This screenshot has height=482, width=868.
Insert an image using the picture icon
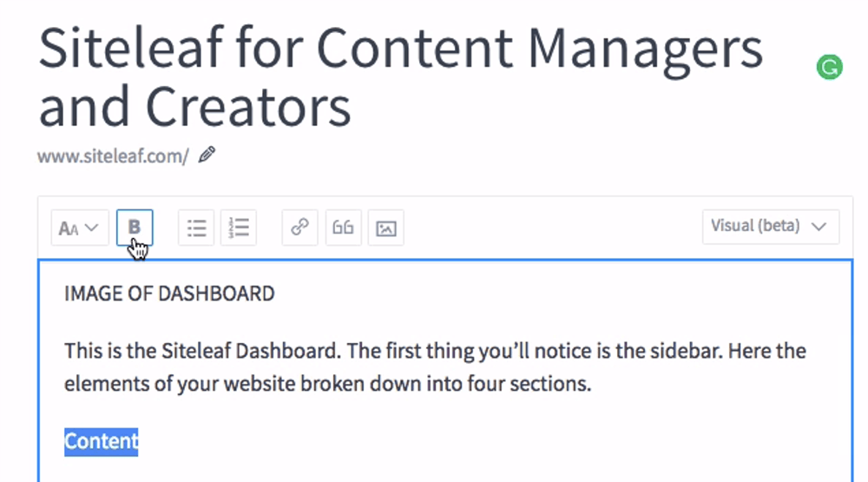(x=386, y=228)
